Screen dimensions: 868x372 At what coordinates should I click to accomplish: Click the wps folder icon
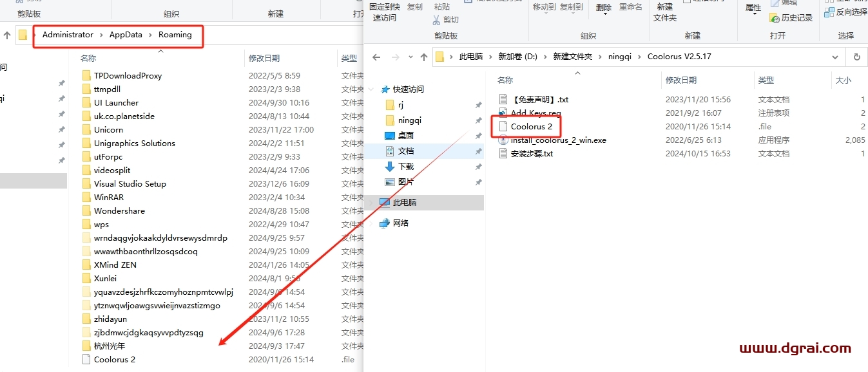(87, 224)
